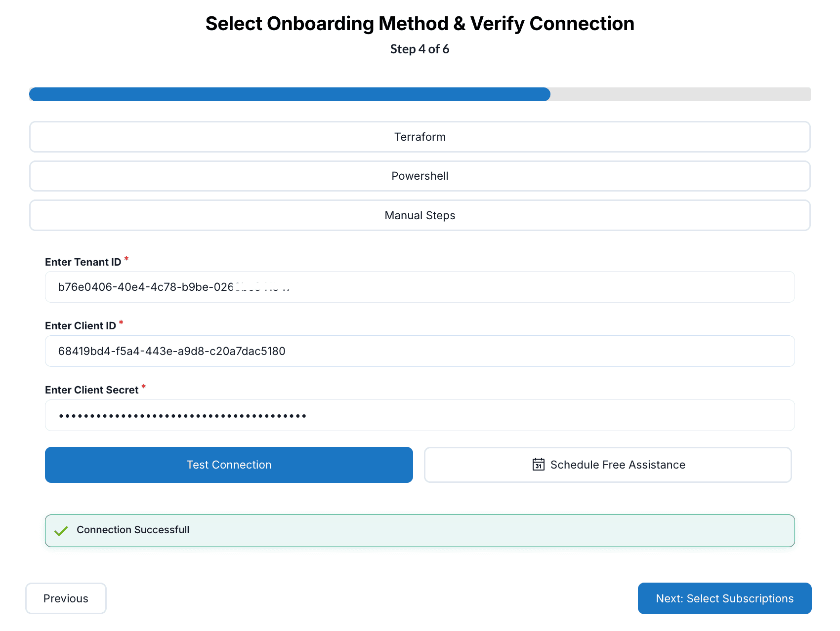The width and height of the screenshot is (840, 631).
Task: Continue to Next: Select Subscriptions
Action: [x=724, y=598]
